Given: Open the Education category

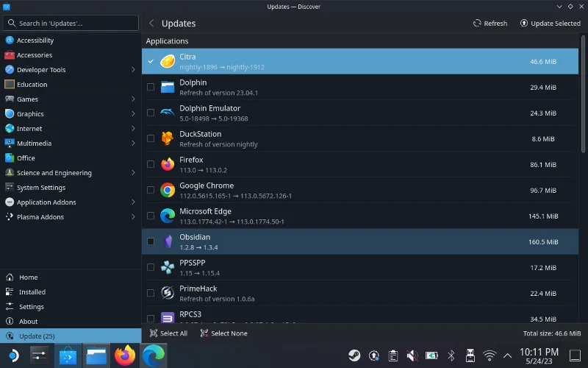Looking at the screenshot, I should [71, 85].
